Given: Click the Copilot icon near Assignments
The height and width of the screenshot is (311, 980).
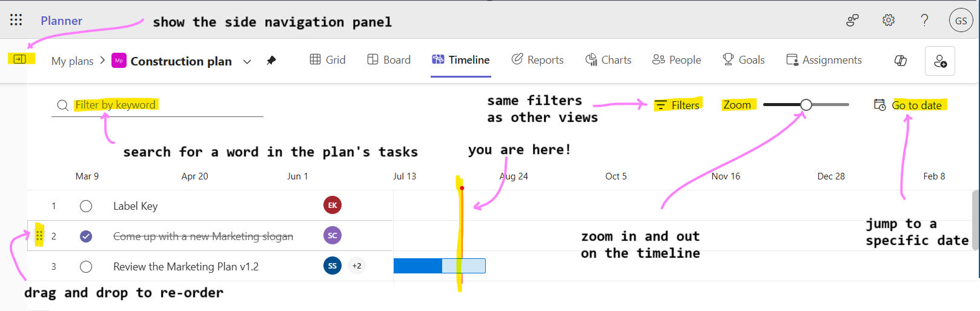Looking at the screenshot, I should pyautogui.click(x=901, y=61).
